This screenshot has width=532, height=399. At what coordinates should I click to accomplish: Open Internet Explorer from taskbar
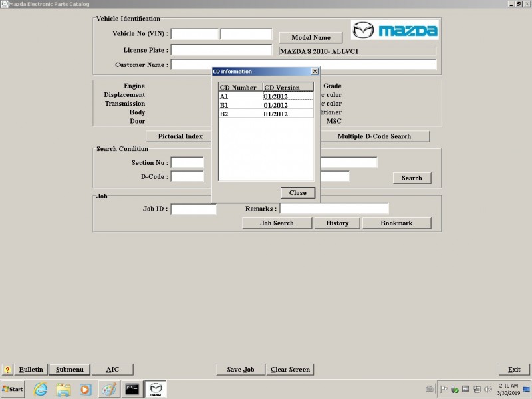pos(41,389)
